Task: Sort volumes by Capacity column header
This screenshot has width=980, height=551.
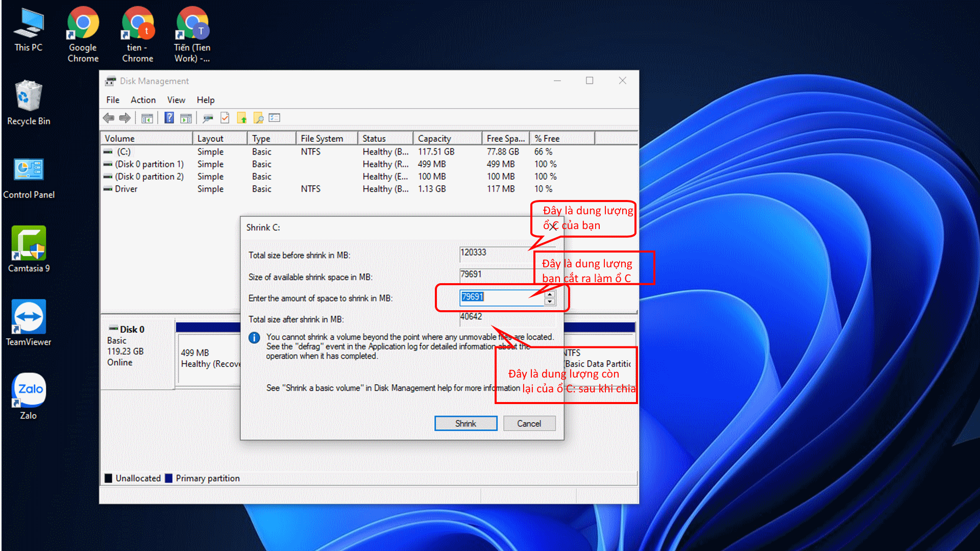Action: [434, 139]
